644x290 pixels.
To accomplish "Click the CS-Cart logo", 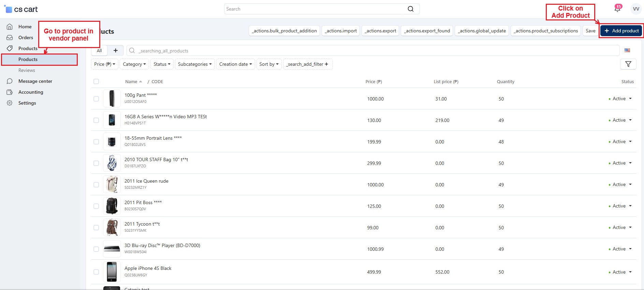I will click(21, 9).
